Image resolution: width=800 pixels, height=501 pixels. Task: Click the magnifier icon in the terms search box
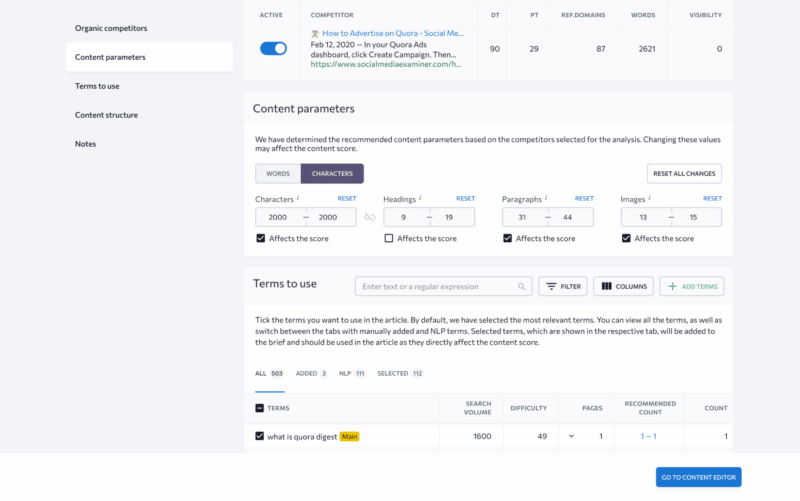[522, 287]
